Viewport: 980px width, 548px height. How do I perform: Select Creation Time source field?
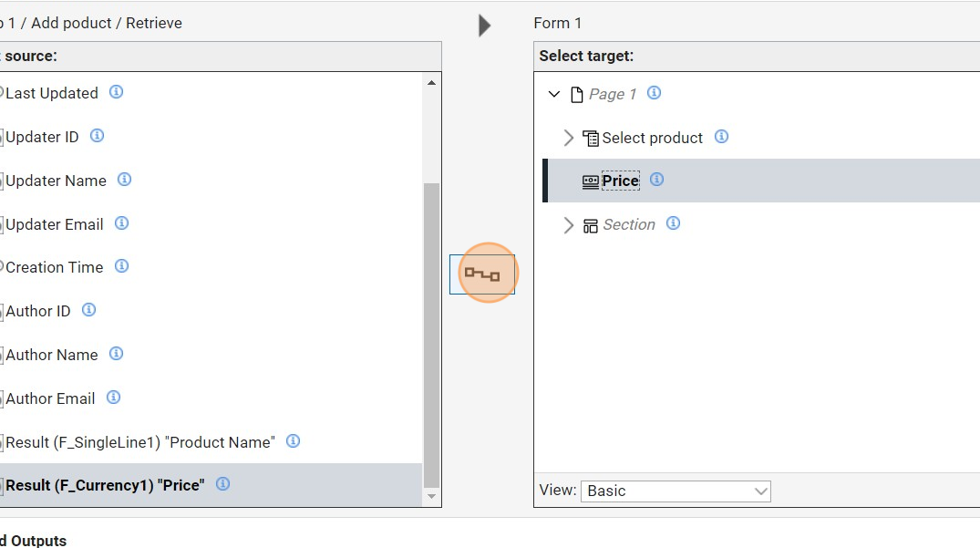[55, 267]
